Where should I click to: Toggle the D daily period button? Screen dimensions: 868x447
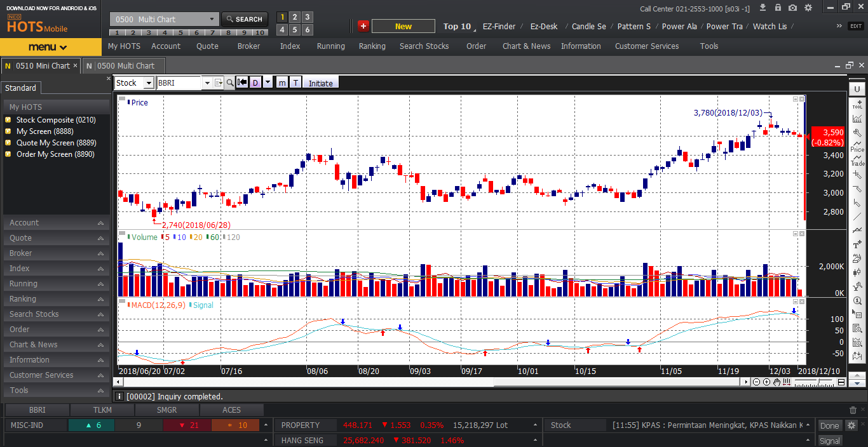[255, 83]
